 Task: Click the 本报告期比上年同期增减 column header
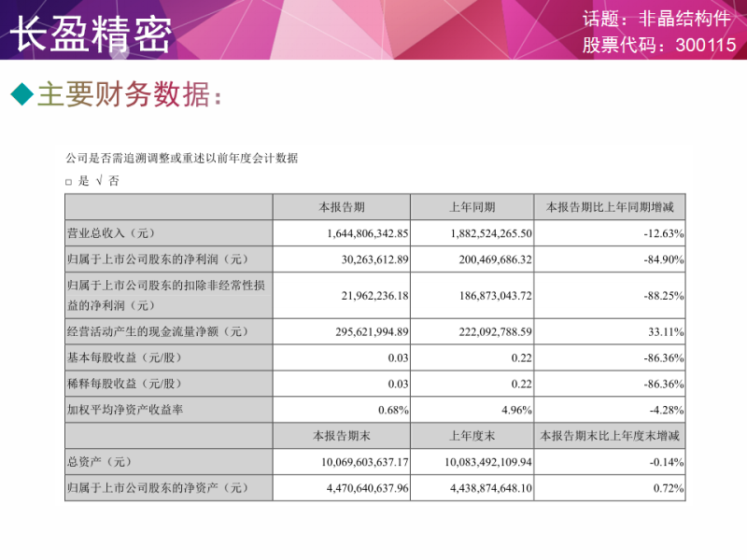pyautogui.click(x=610, y=207)
